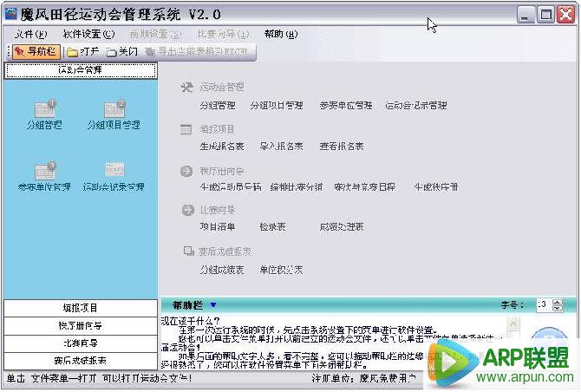Open 分组项目管理 icon in sidebar
Image resolution: width=581 pixels, height=392 pixels.
114,115
